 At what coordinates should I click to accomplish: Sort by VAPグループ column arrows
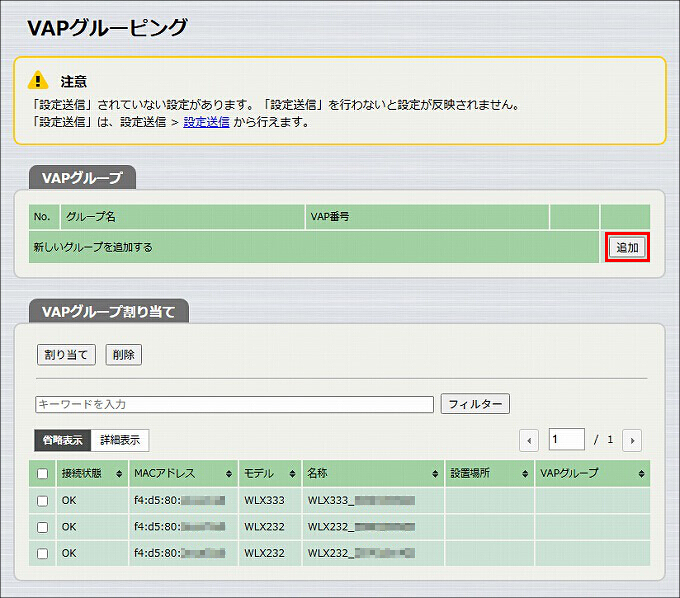(641, 474)
